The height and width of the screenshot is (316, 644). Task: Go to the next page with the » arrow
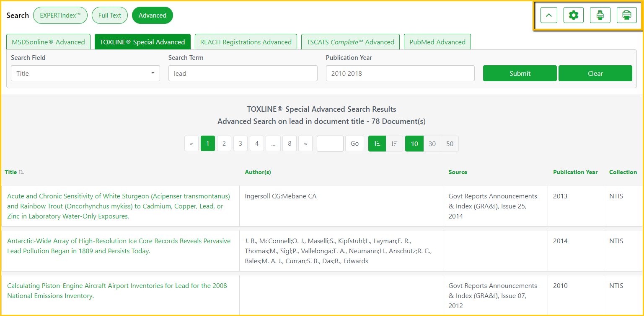[305, 144]
